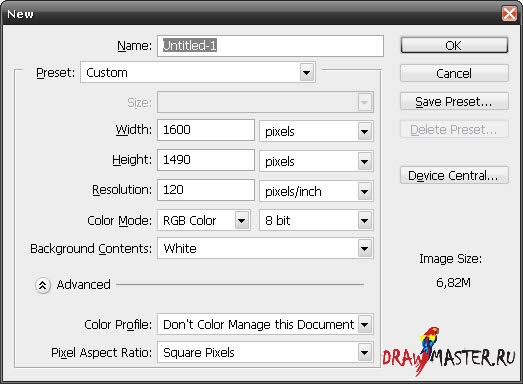Open the pixels/inch resolution units dropdown
The image size is (523, 384).
(316, 191)
